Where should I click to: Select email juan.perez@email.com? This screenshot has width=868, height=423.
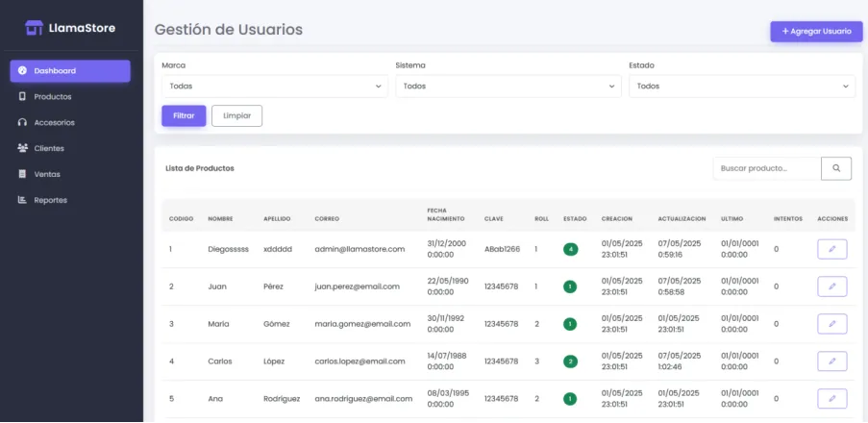[x=357, y=286]
